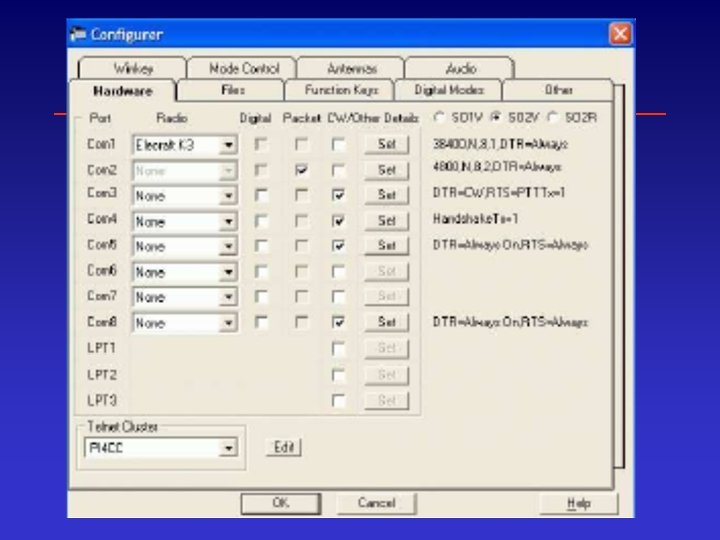
Task: Open the Digital Modes tab
Action: tap(449, 90)
